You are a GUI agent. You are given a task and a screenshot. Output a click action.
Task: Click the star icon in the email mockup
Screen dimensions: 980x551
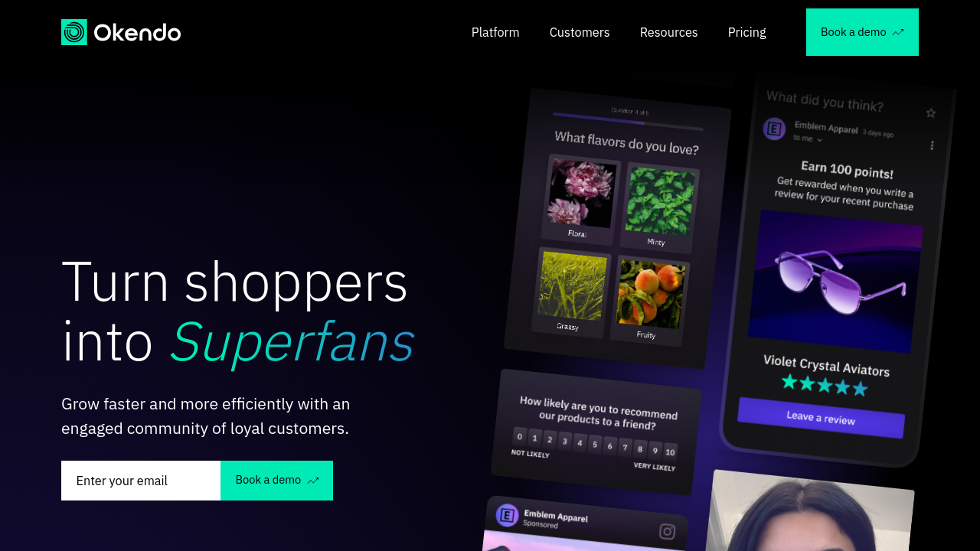pos(931,113)
